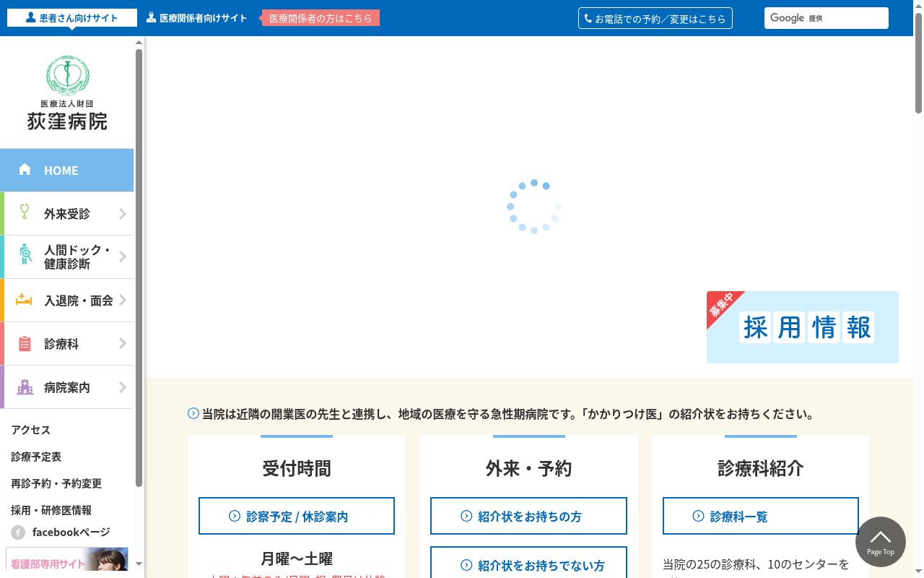
Task: Click the patient person icon in top bar
Action: (30, 17)
